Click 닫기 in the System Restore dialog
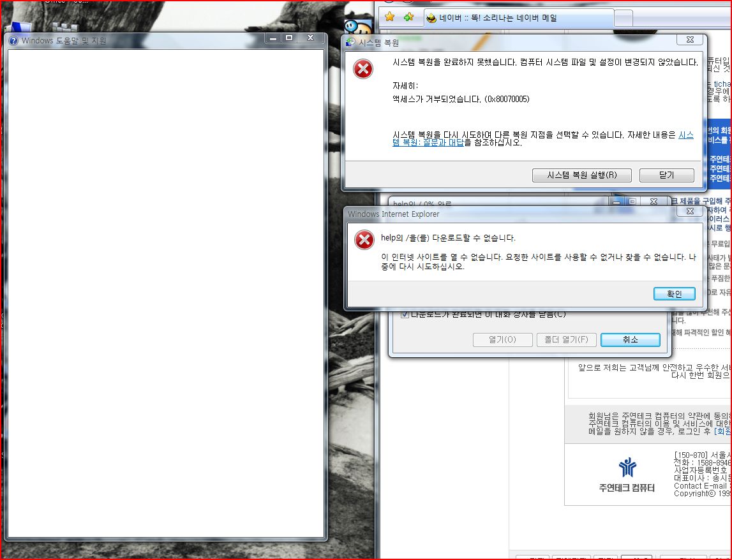Viewport: 732px width, 560px height. (x=667, y=175)
